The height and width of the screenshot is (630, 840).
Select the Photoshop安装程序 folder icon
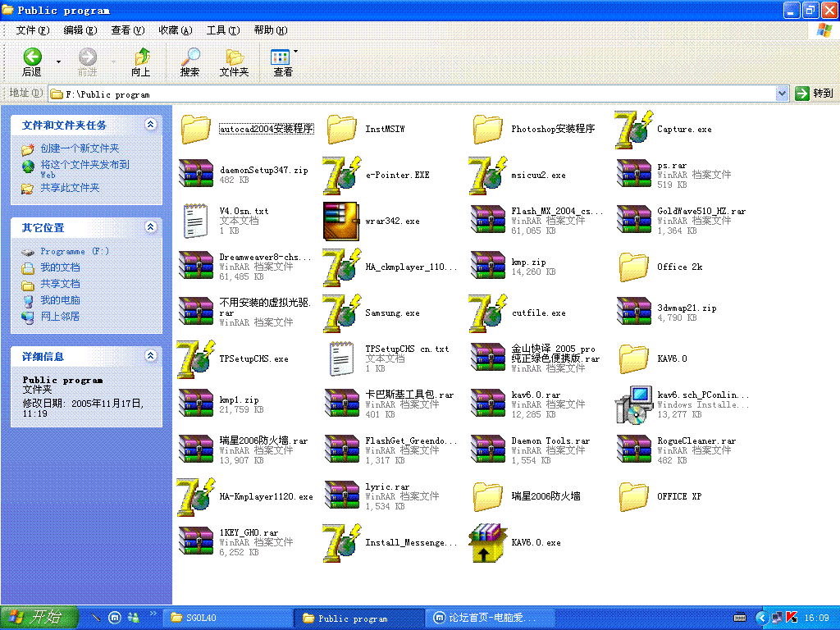point(488,129)
